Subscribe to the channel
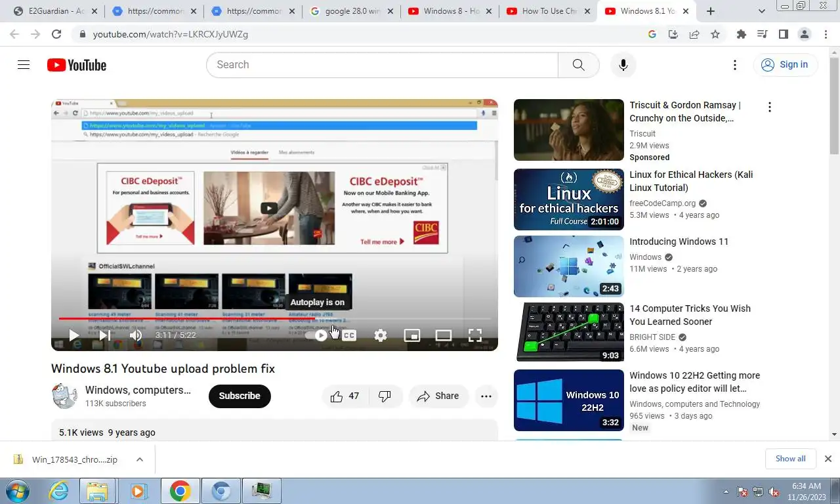 tap(240, 396)
